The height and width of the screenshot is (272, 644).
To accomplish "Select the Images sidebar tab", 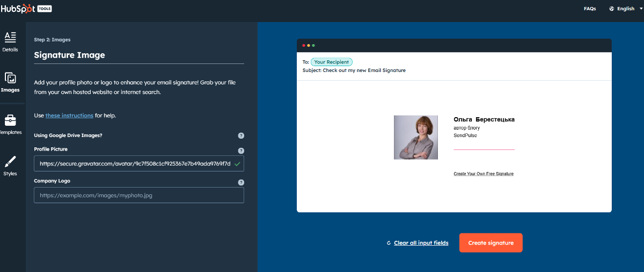I will pyautogui.click(x=10, y=83).
